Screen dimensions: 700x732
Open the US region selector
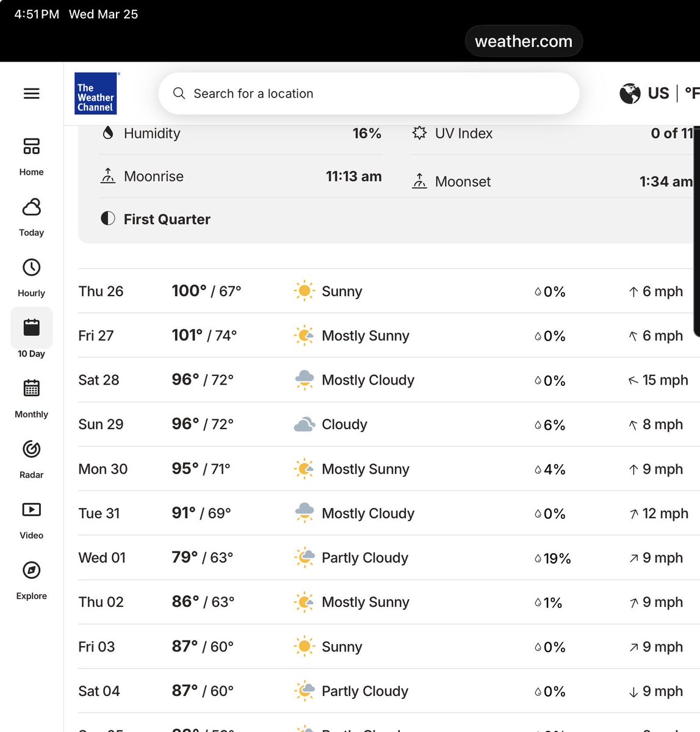659,93
